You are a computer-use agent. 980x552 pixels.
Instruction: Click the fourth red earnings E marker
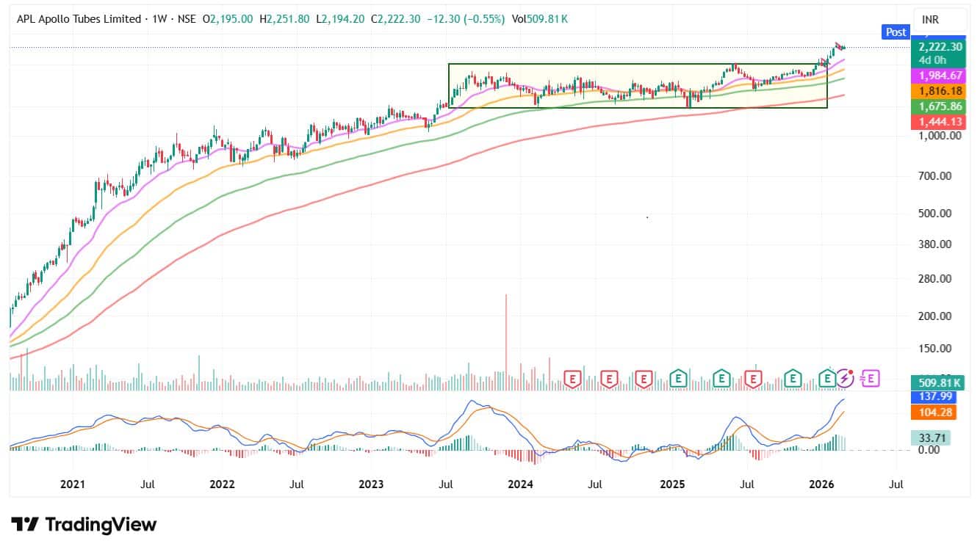tap(753, 379)
